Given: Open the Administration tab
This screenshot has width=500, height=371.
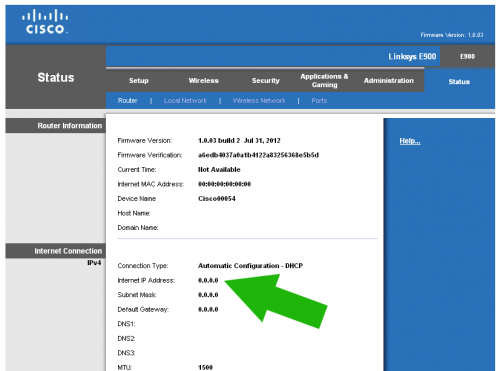Looking at the screenshot, I should pos(389,81).
